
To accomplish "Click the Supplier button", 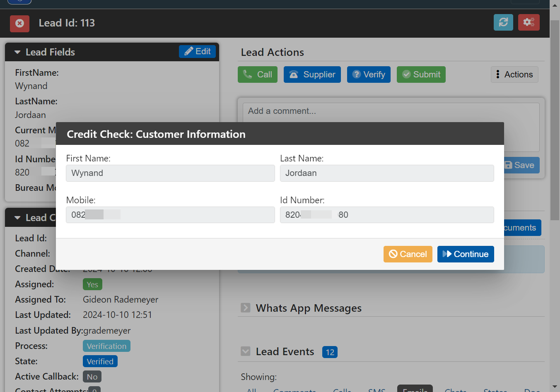I will coord(312,75).
